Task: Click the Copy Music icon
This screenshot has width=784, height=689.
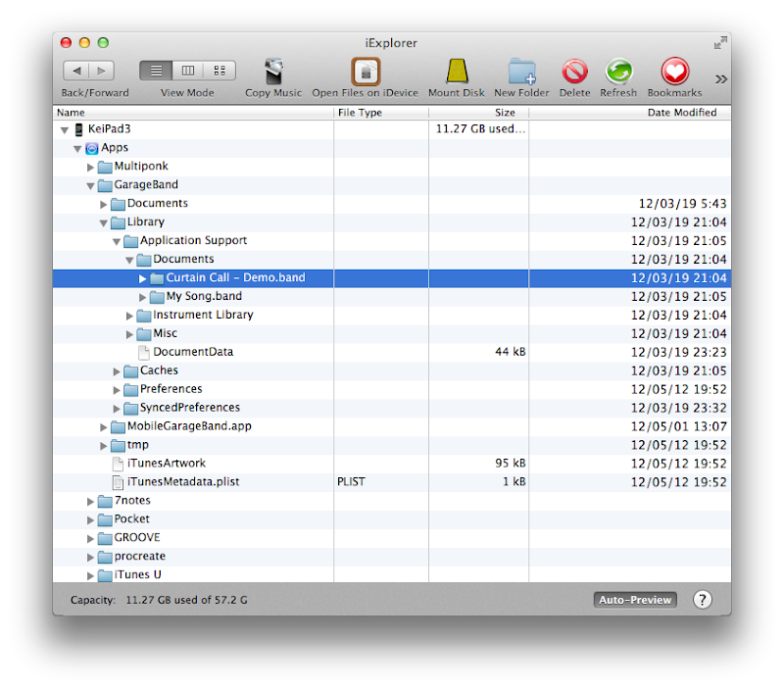Action: click(x=273, y=71)
